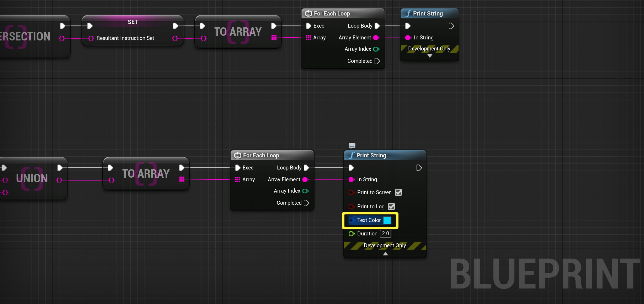
Task: Click Array Index pin on upper For Each Loop
Action: coord(376,49)
